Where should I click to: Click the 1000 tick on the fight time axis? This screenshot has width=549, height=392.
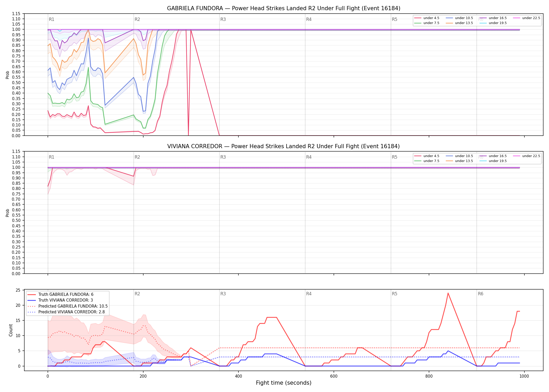tap(524, 376)
